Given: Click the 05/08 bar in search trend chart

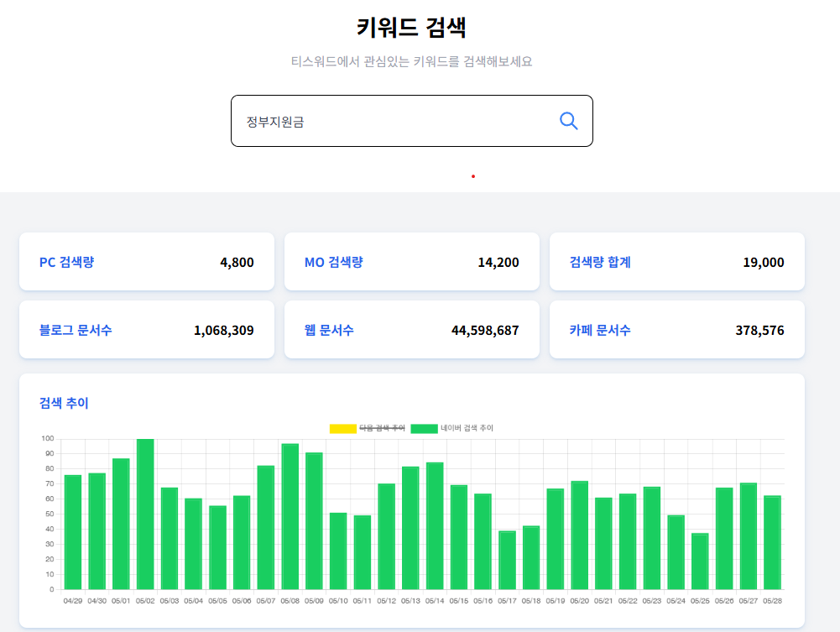Looking at the screenshot, I should tap(290, 516).
